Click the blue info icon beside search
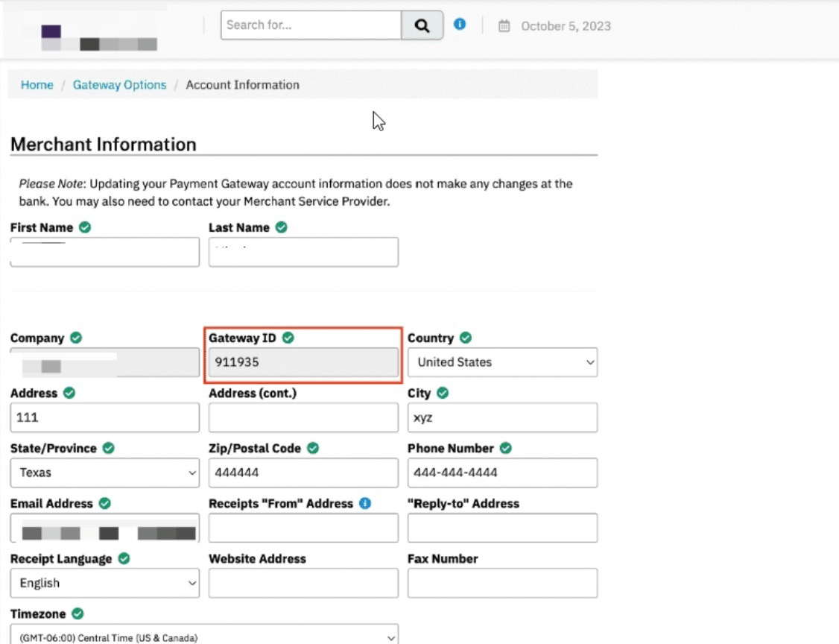 tap(460, 25)
